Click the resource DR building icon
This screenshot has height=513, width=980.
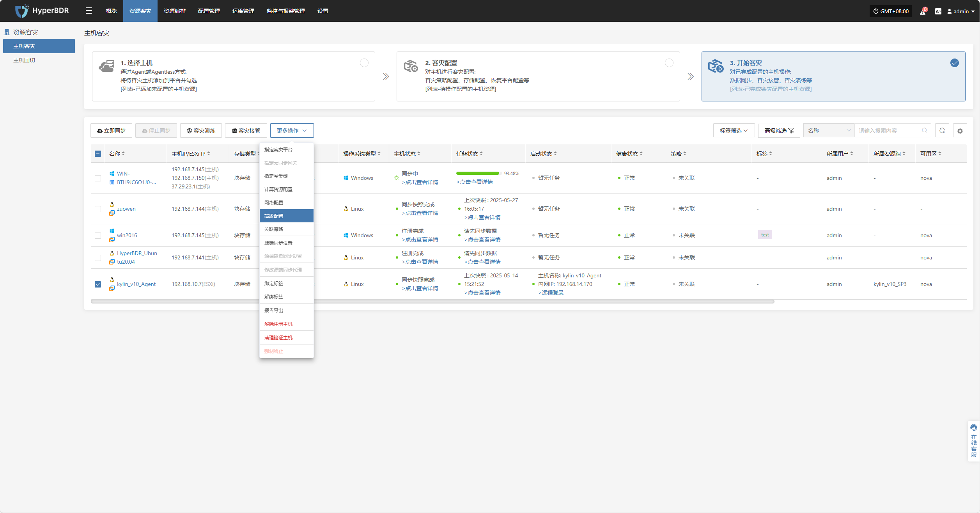click(7, 32)
